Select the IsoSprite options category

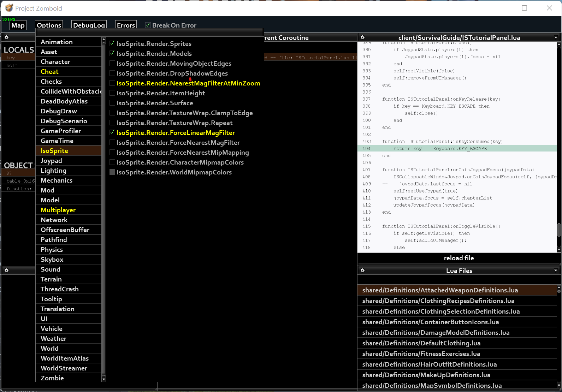click(x=69, y=150)
